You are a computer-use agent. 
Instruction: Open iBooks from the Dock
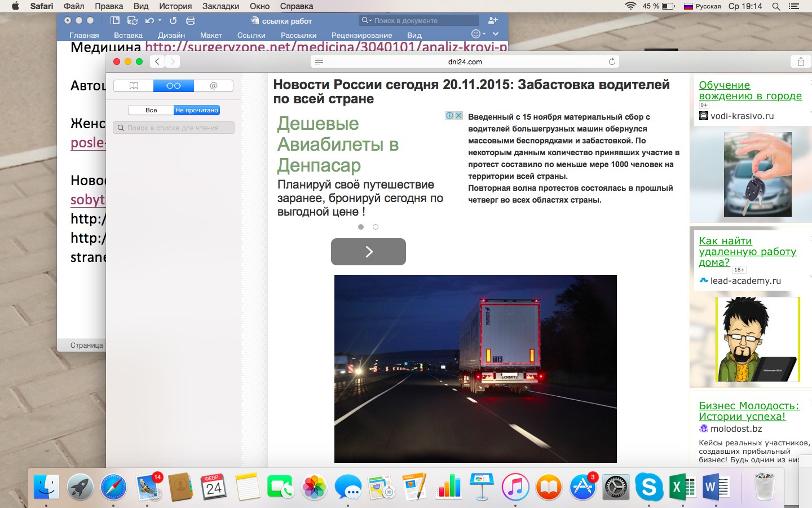tap(549, 486)
